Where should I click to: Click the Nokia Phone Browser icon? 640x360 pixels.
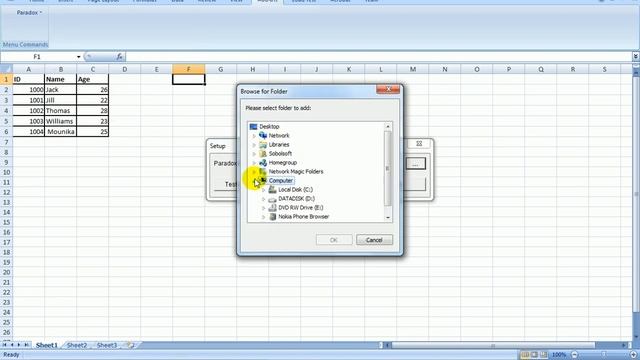272,217
